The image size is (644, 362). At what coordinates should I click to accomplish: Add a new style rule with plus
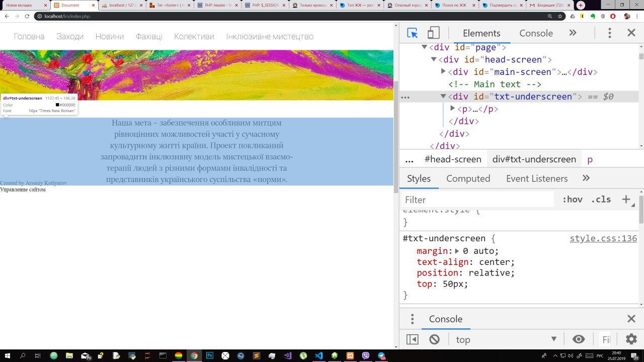click(626, 200)
